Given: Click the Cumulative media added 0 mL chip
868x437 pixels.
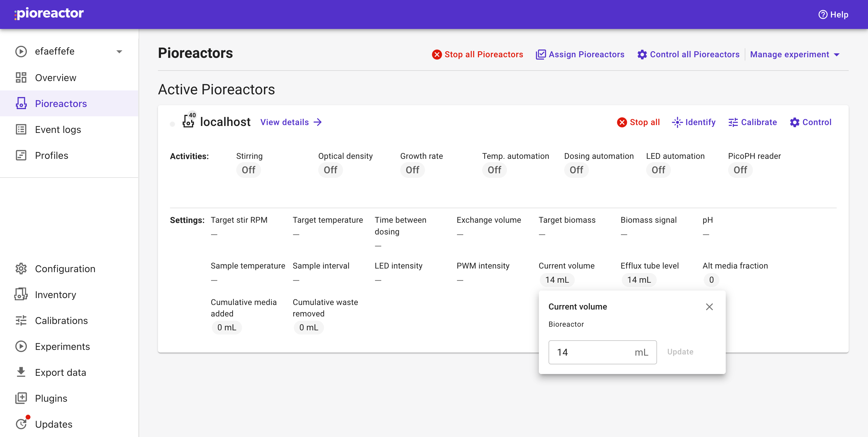Looking at the screenshot, I should click(226, 327).
